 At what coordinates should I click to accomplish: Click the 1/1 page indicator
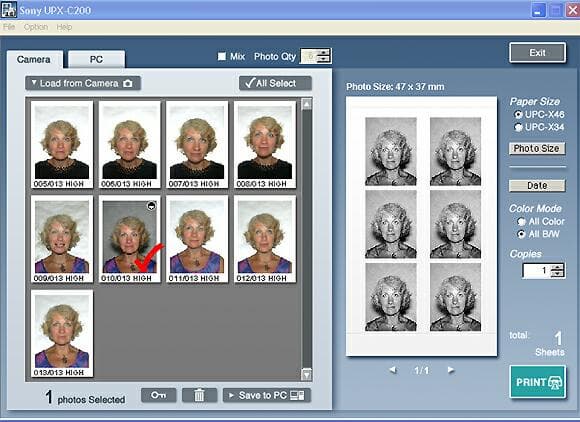click(421, 370)
